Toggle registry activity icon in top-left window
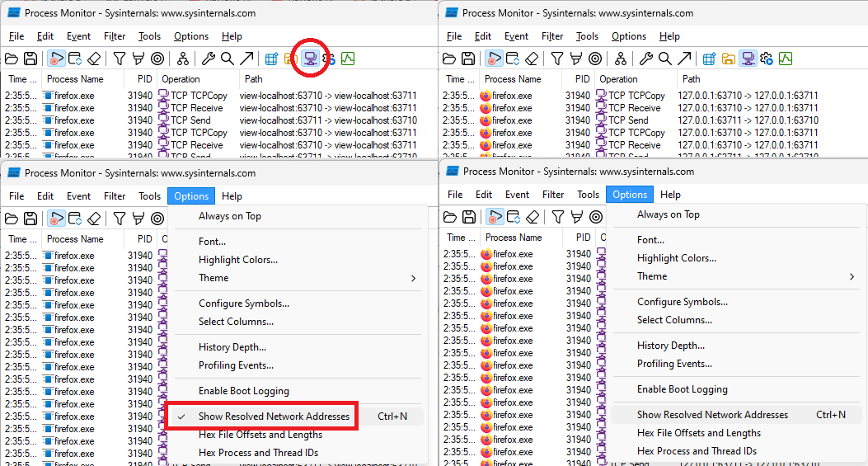The image size is (868, 466). point(271,59)
